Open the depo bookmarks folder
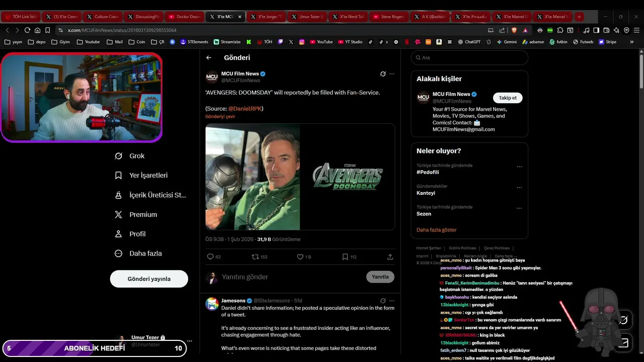 37,42
